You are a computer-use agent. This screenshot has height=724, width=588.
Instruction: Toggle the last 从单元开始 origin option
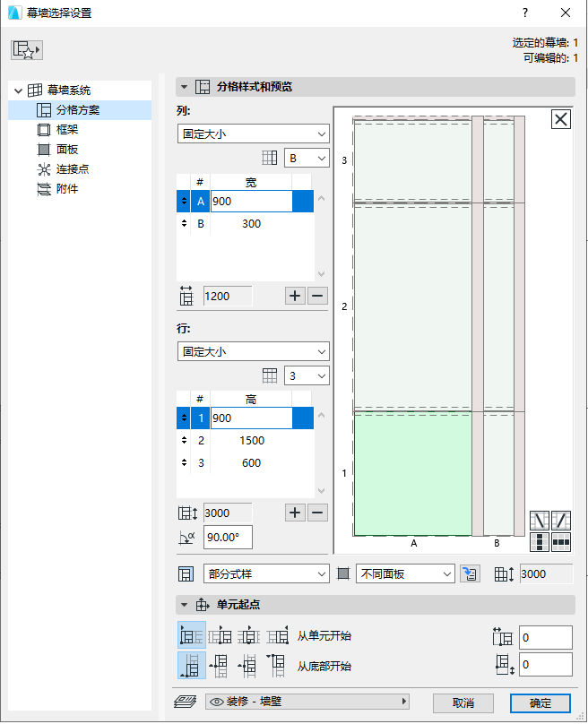pos(278,636)
